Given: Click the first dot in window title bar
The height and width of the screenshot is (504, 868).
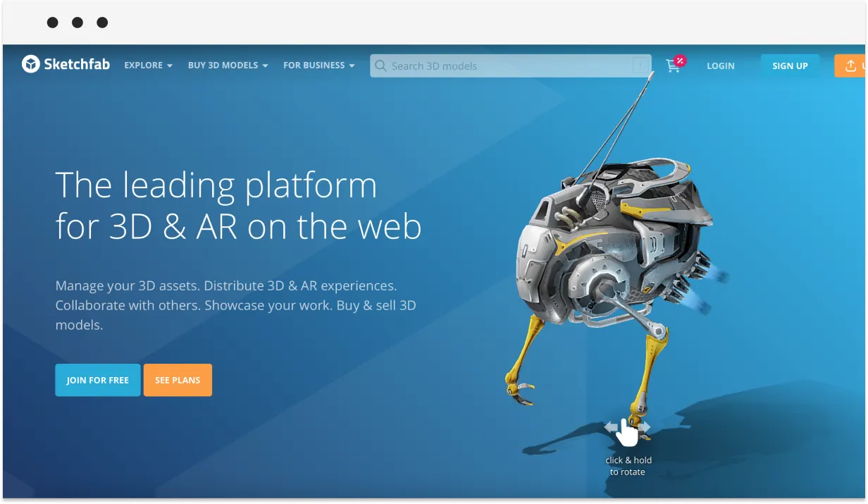Looking at the screenshot, I should 53,23.
